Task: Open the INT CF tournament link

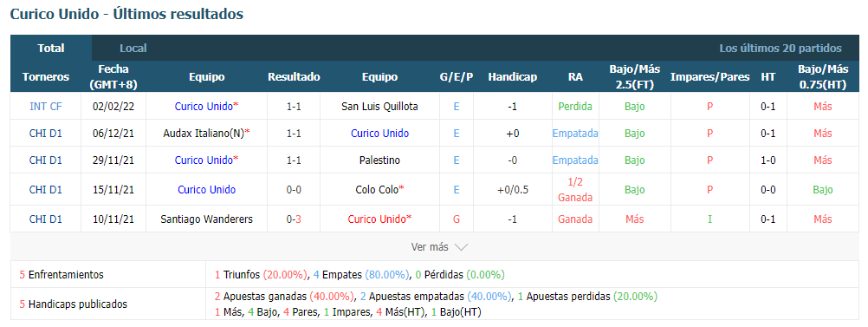Action: pos(45,107)
